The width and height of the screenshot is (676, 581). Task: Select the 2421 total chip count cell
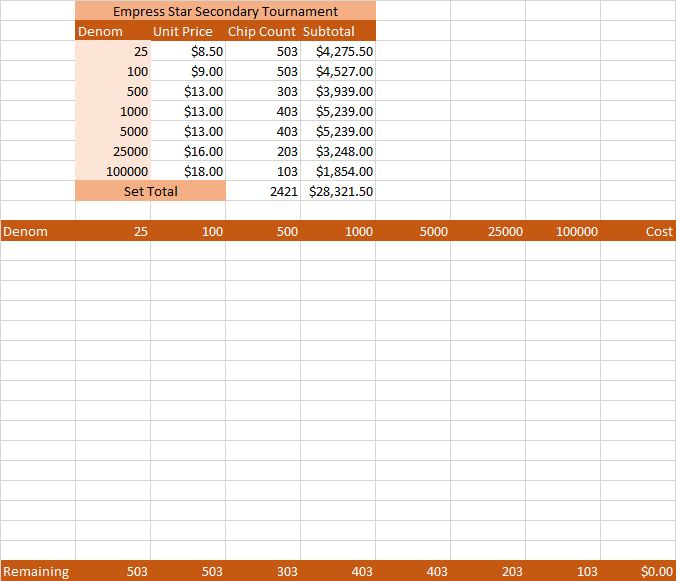pos(263,191)
